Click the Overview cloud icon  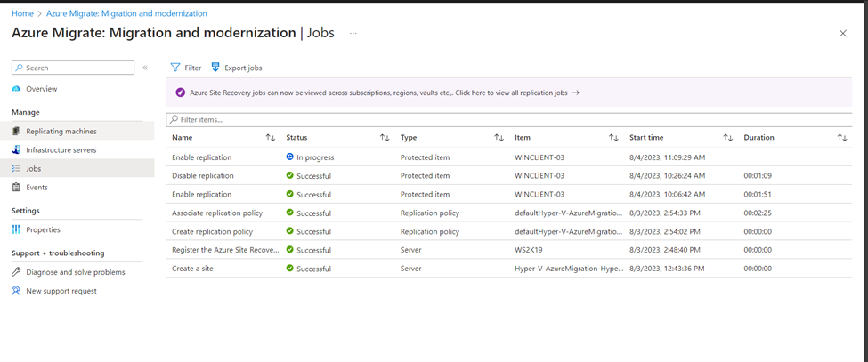[x=16, y=89]
